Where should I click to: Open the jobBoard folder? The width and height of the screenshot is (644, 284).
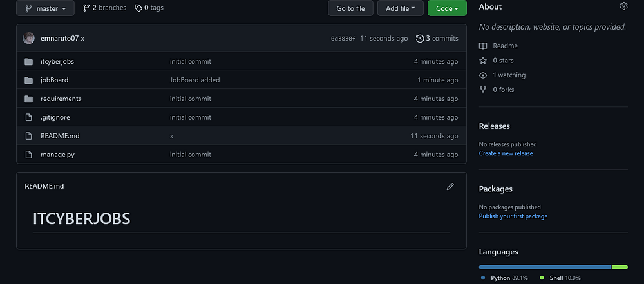tap(54, 80)
